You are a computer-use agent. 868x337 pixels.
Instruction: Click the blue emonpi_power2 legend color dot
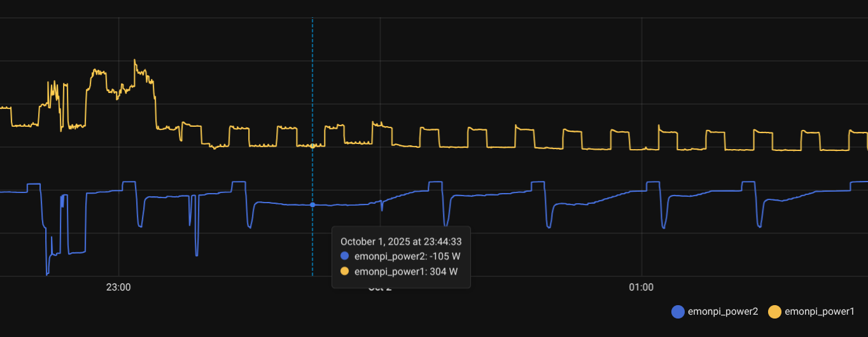click(x=678, y=312)
